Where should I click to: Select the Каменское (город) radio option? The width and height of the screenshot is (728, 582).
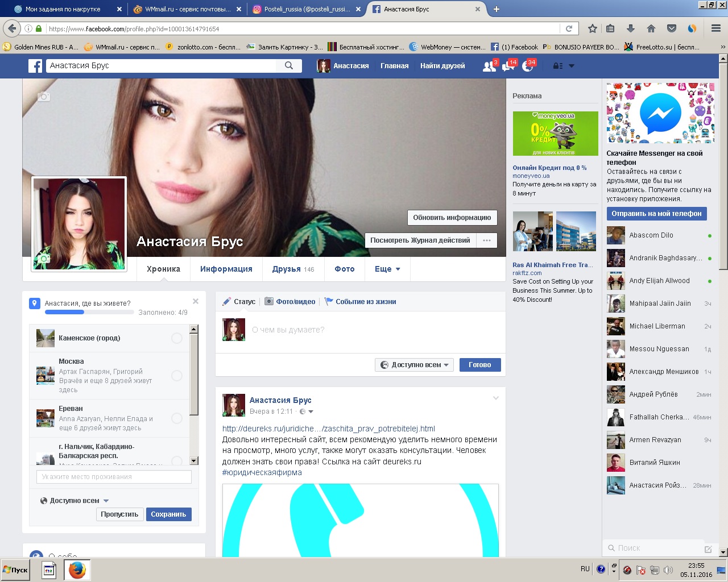[177, 338]
